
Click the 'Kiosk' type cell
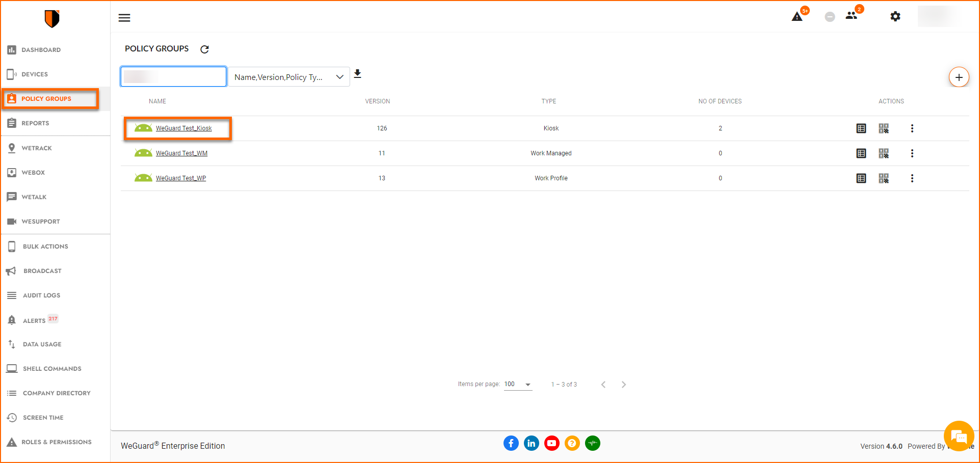tap(551, 128)
